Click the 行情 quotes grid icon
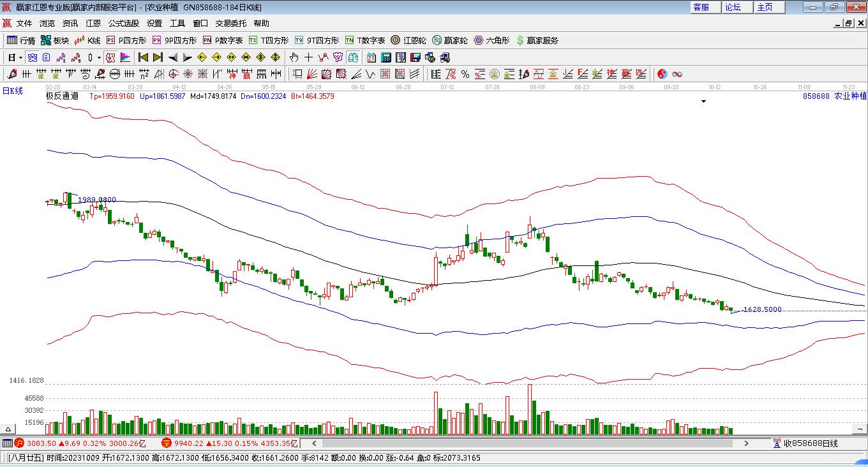 (22, 40)
